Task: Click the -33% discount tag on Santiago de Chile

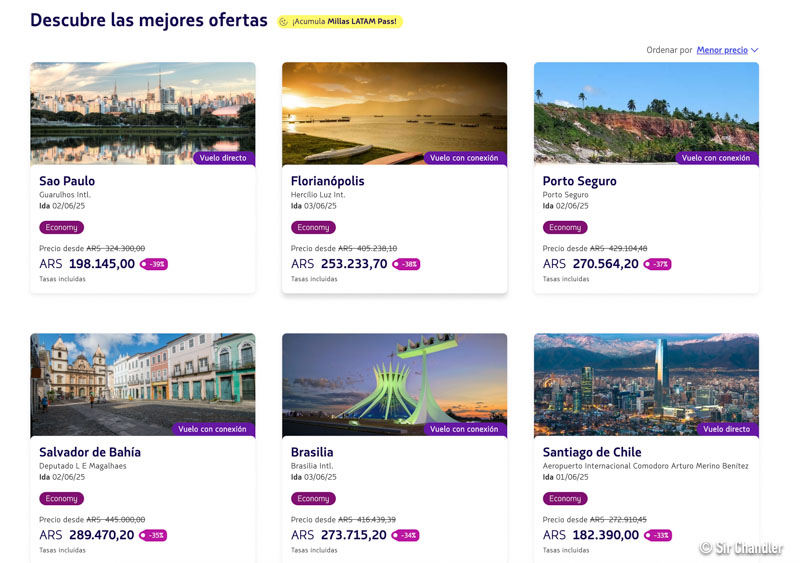Action: [x=658, y=536]
